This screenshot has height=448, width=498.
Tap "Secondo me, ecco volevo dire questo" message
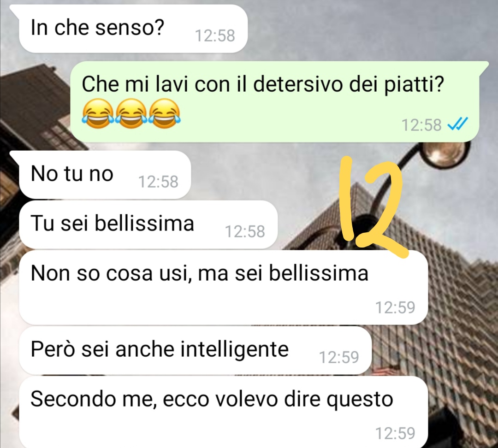click(224, 412)
